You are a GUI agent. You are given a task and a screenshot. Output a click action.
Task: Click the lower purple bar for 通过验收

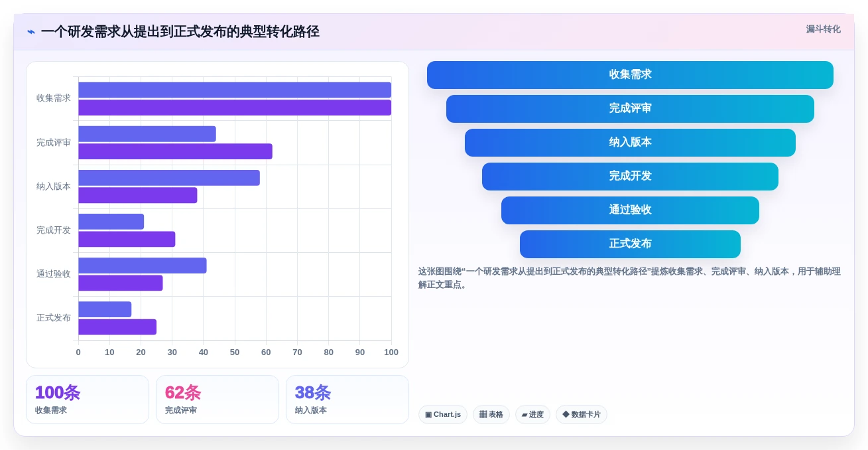121,283
